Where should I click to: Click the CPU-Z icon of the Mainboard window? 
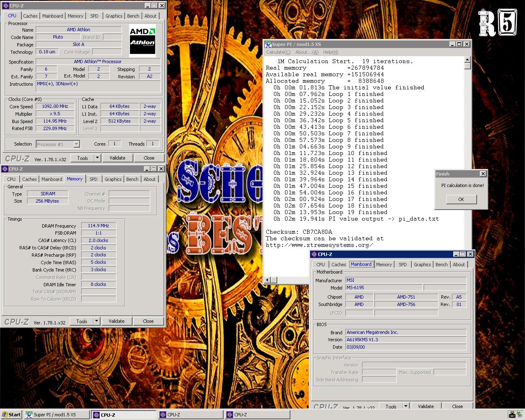(x=314, y=254)
